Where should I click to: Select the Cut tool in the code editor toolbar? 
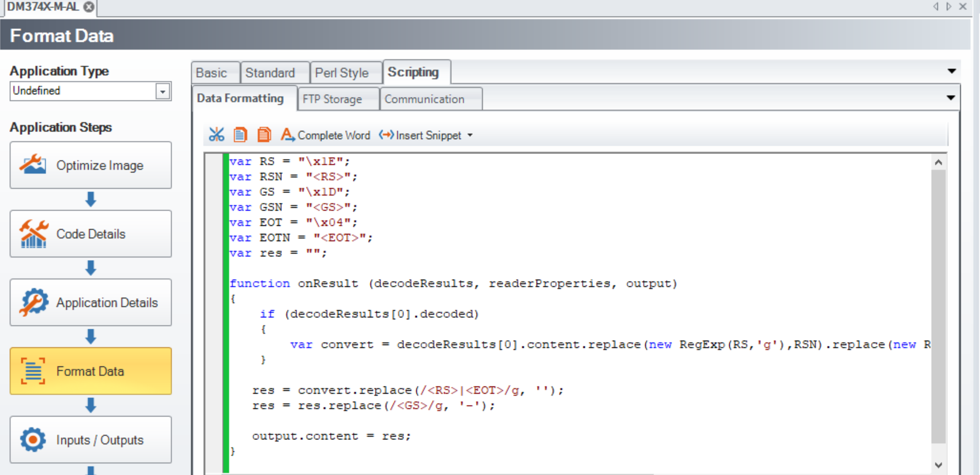coord(217,134)
